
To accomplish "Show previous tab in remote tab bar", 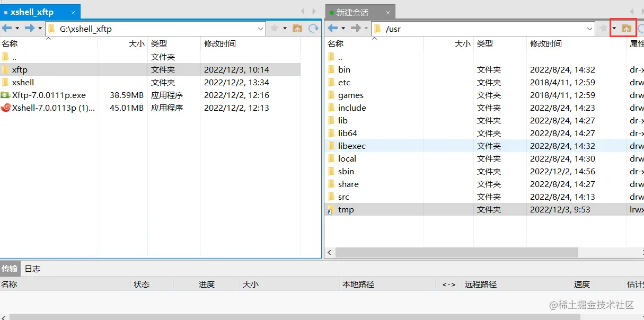I will (632, 11).
